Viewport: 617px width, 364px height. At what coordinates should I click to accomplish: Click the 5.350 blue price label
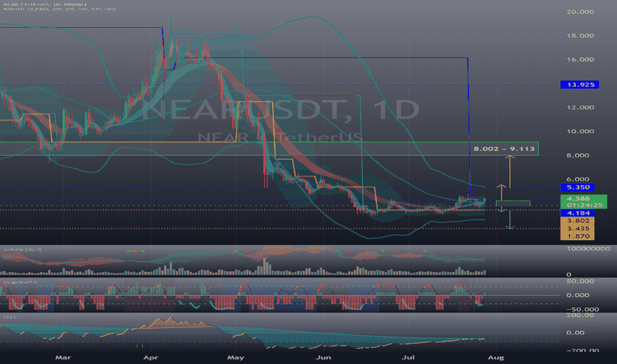click(578, 187)
